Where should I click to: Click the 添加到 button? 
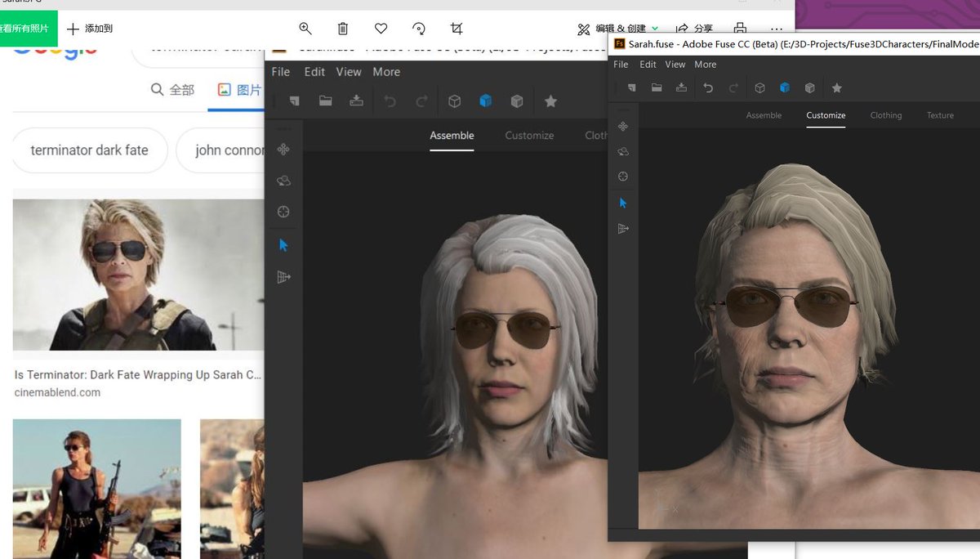[90, 29]
